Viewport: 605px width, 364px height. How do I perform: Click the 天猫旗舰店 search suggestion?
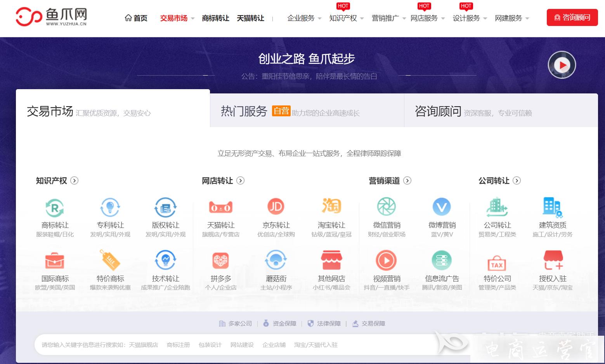pyautogui.click(x=144, y=345)
